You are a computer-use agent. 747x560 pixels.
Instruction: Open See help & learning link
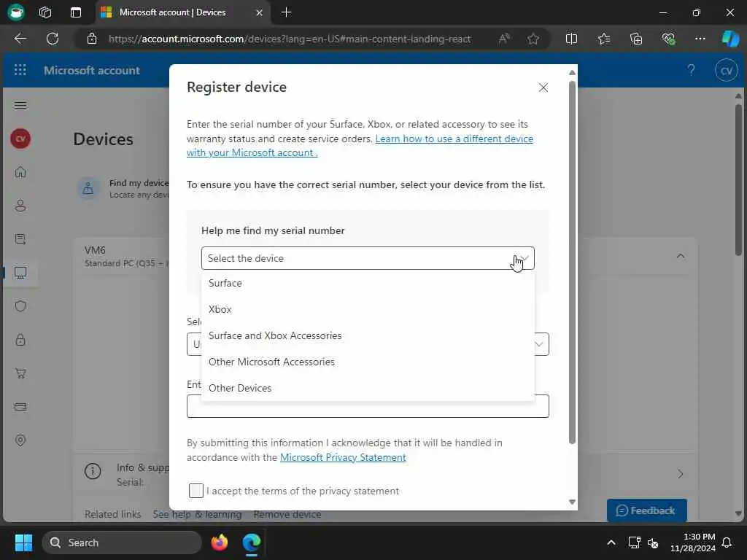197,514
